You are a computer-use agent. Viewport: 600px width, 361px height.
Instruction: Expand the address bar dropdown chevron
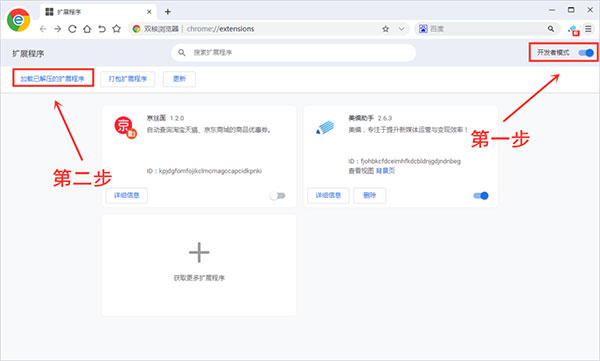(401, 29)
